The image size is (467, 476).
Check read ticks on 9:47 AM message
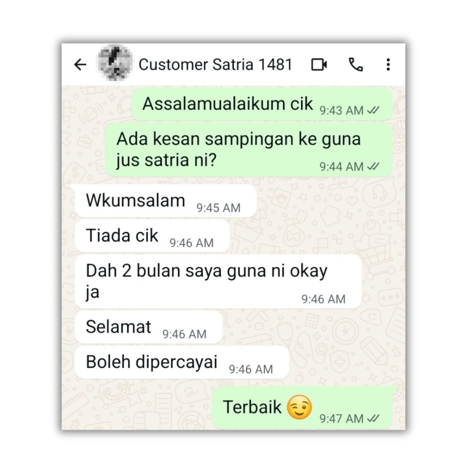pos(373,419)
